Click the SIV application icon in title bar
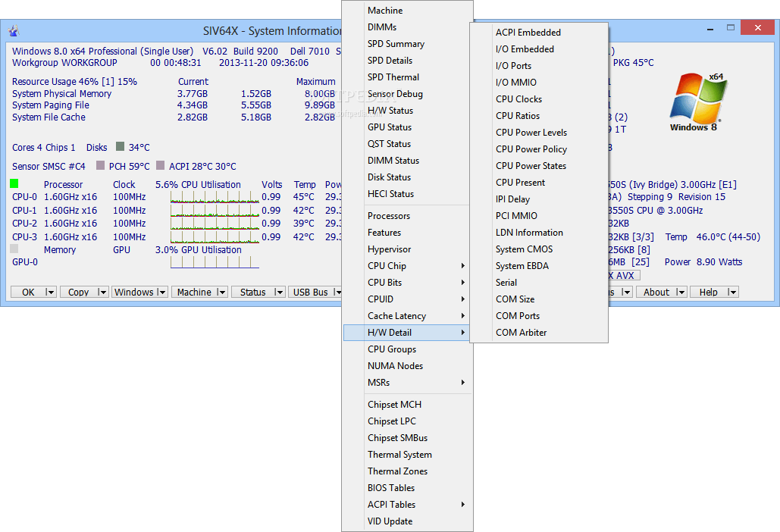Viewport: 780px width, 532px height. click(x=14, y=31)
